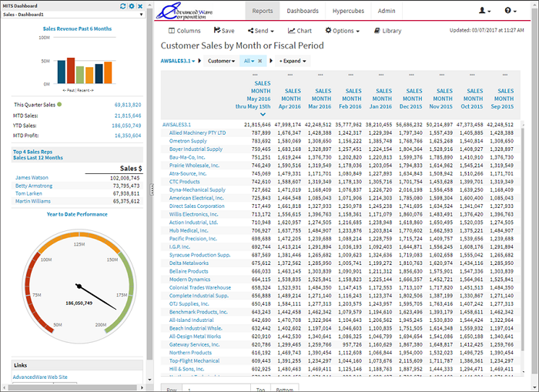Image resolution: width=539 pixels, height=392 pixels.
Task: Refresh the MITS Dashboard panel
Action: [122, 6]
